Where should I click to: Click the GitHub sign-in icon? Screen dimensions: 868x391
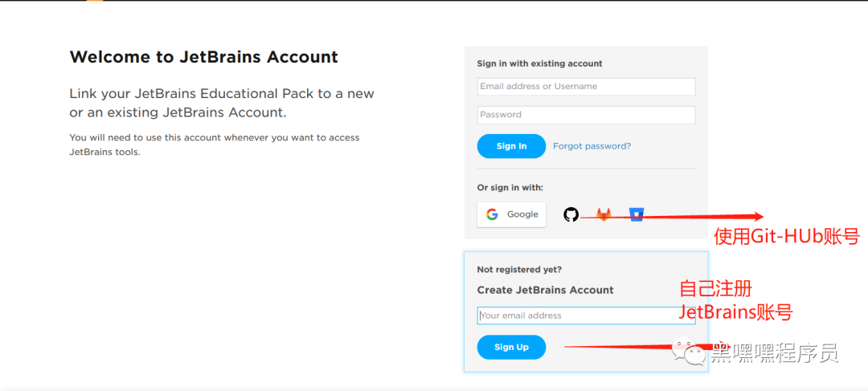point(571,214)
